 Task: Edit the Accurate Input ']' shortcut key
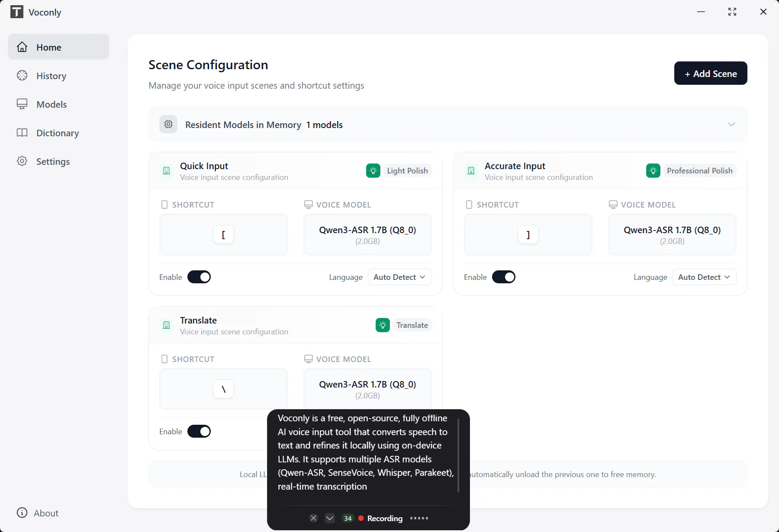click(528, 234)
